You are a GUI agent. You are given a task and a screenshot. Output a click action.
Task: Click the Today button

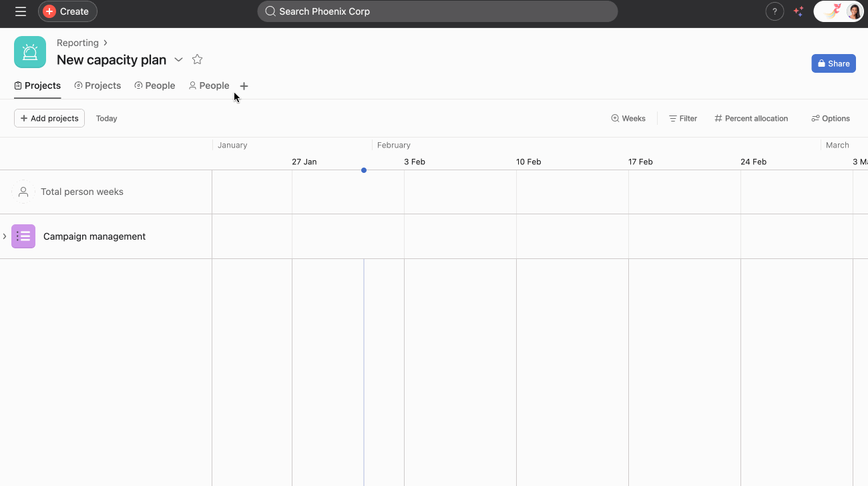106,118
